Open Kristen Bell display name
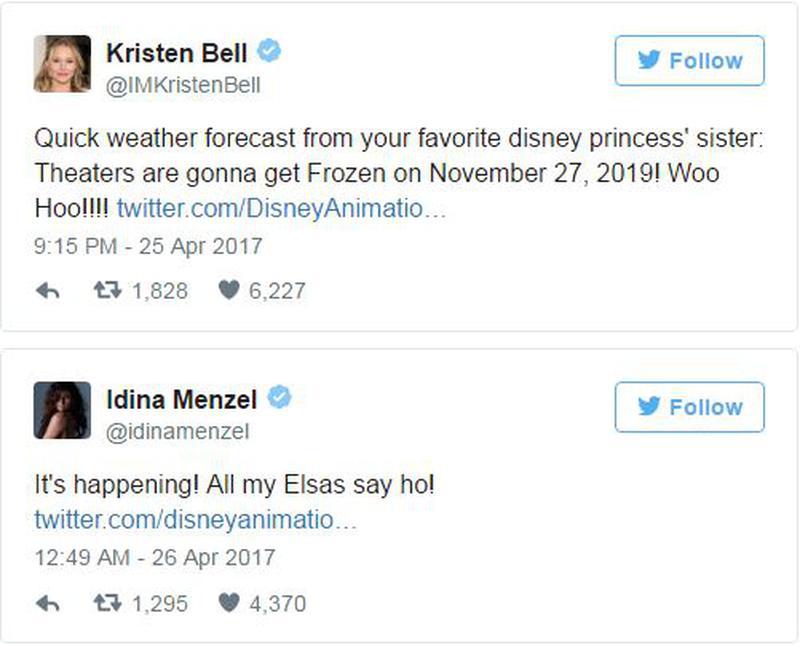The height and width of the screenshot is (645, 800). coord(177,53)
